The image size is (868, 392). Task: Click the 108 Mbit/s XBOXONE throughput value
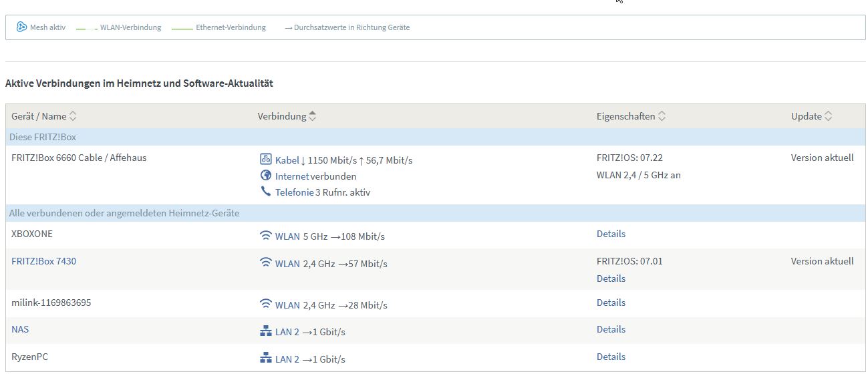[x=363, y=236]
